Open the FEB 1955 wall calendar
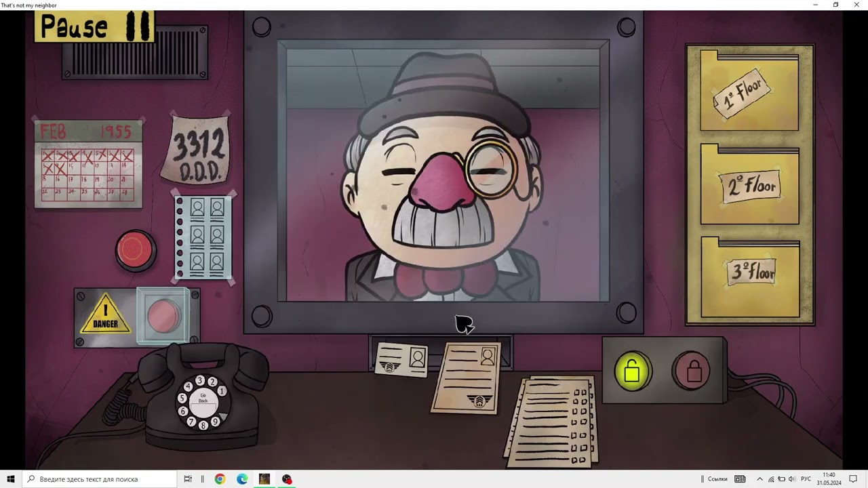This screenshot has width=868, height=488. [x=89, y=164]
